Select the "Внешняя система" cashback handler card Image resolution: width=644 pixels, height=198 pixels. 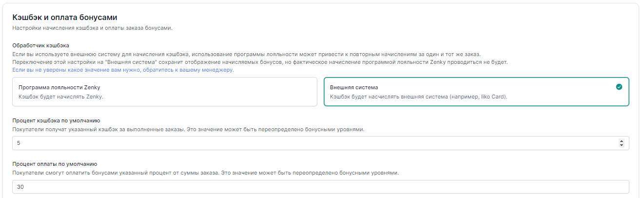tap(476, 92)
